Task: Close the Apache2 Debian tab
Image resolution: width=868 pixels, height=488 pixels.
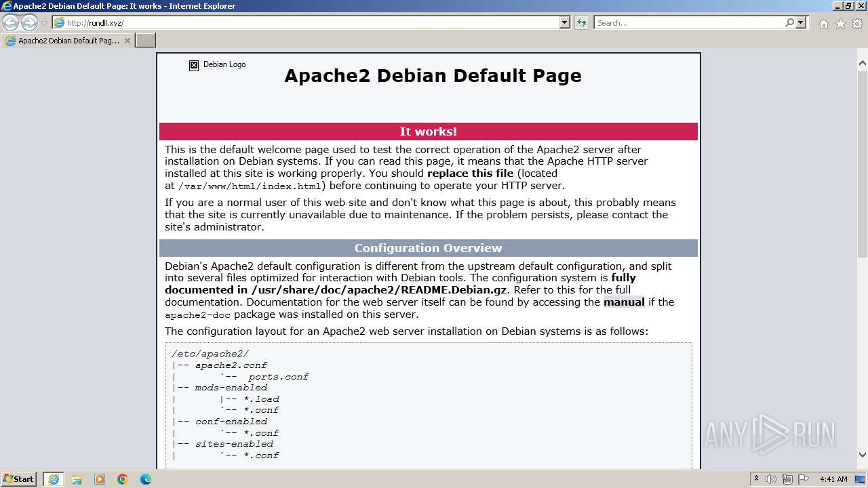Action: (x=127, y=41)
